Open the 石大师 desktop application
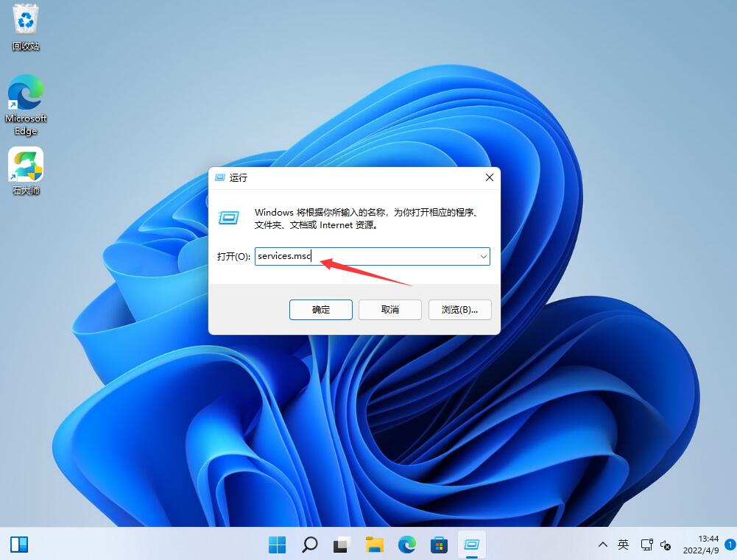 (x=26, y=163)
